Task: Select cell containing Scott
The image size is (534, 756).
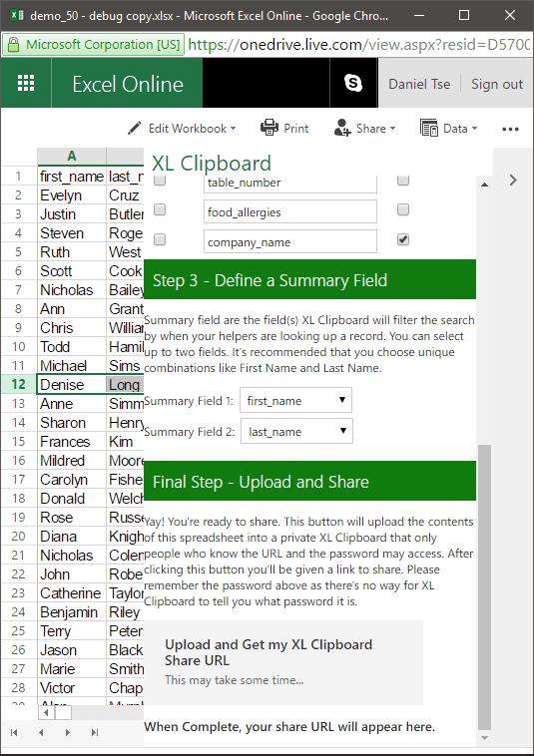Action: (x=72, y=270)
